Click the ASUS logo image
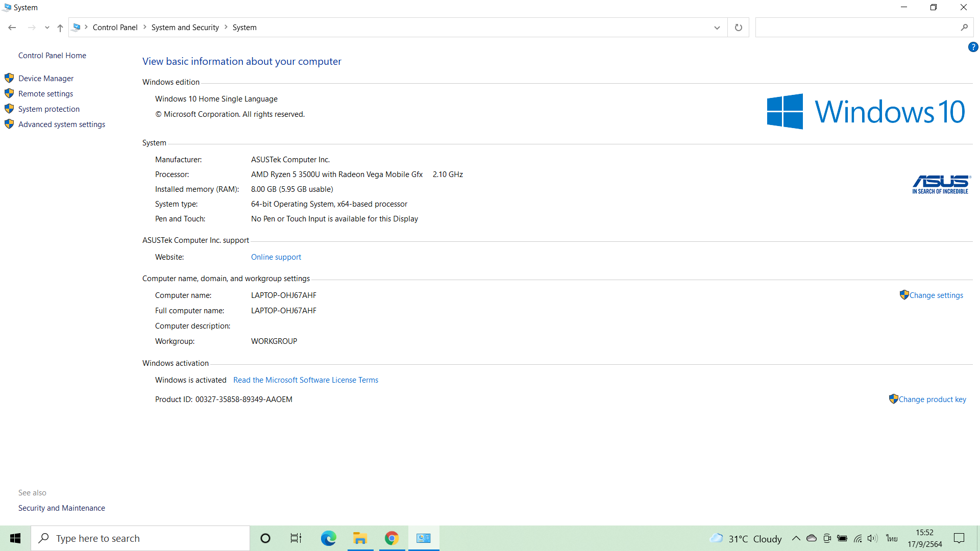 click(x=941, y=185)
